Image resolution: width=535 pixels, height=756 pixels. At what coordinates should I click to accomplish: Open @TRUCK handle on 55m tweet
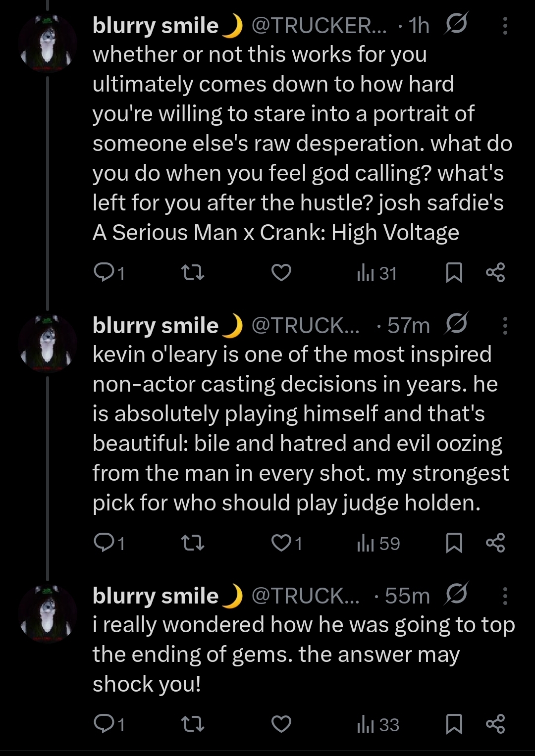coord(305,596)
